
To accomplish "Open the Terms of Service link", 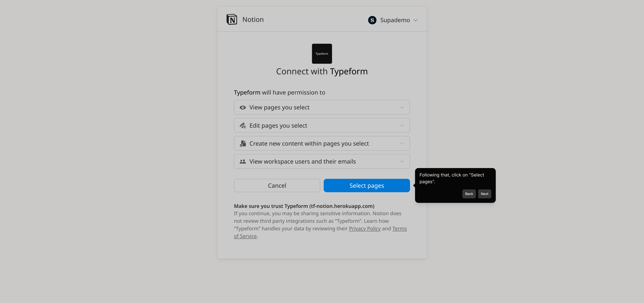I will (x=399, y=229).
